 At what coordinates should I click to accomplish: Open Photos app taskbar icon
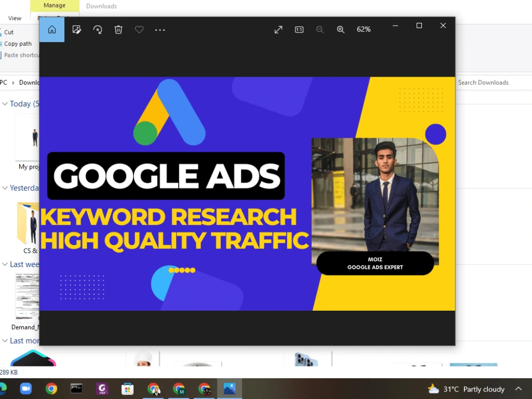229,388
